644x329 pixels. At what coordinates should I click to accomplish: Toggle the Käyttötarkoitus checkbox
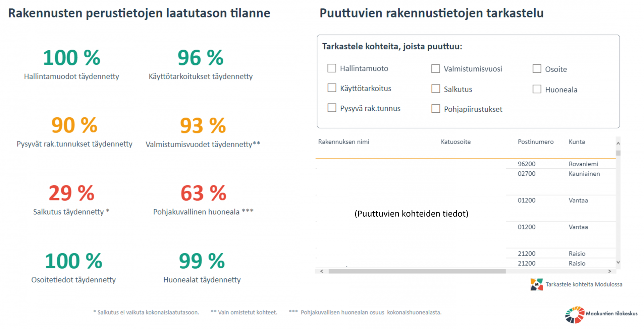coord(332,88)
